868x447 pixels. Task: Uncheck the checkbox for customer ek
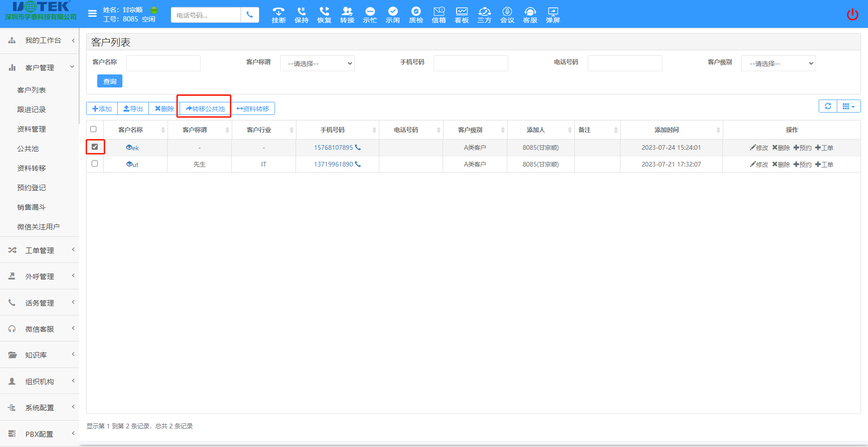[95, 147]
